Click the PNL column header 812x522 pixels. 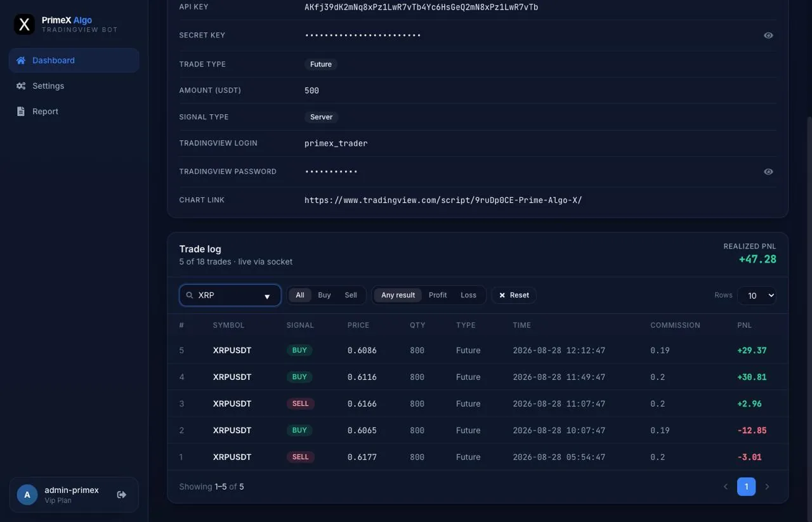point(744,325)
